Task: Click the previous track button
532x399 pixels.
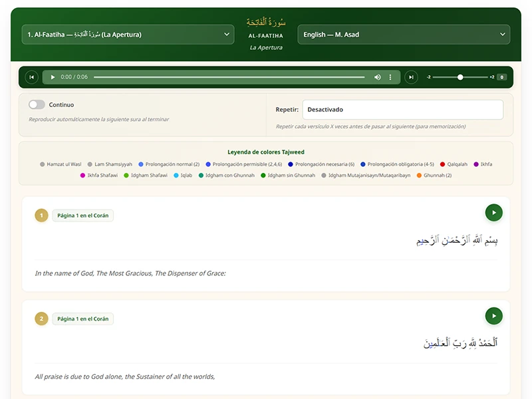Action: [x=31, y=77]
